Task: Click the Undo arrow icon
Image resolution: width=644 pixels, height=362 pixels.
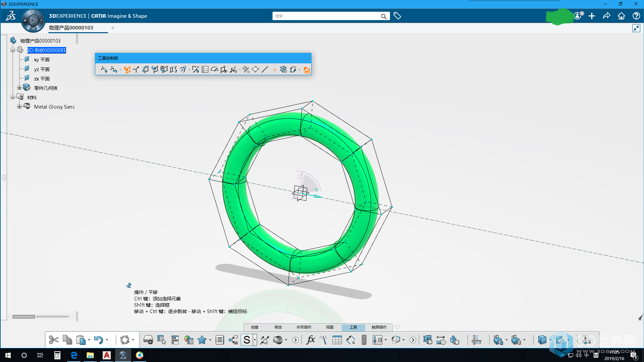Action: [98, 340]
